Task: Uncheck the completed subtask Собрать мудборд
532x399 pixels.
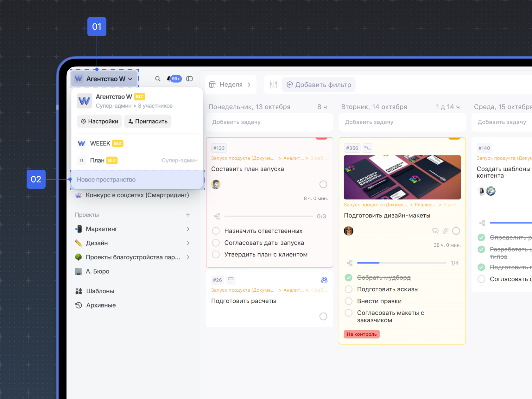Action: coord(349,278)
